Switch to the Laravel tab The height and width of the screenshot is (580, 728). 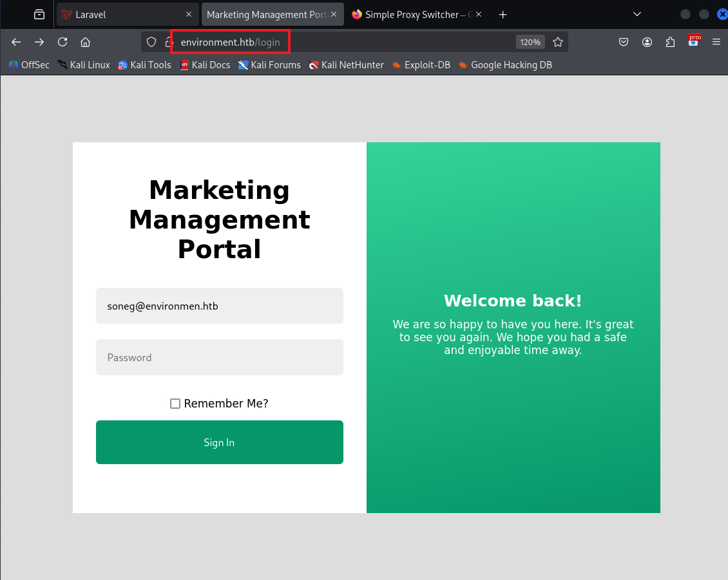[122, 14]
